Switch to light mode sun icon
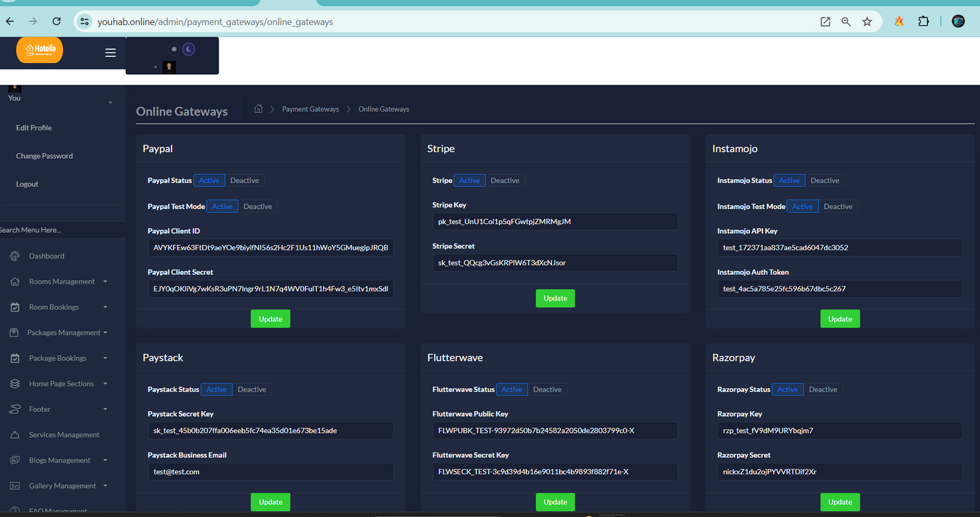 click(x=174, y=50)
